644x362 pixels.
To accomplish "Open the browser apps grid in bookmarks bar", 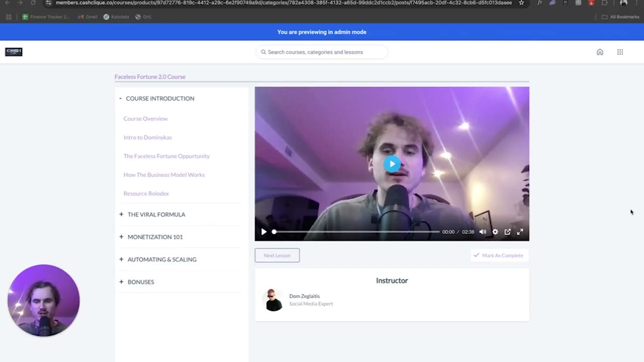I will coord(9,17).
